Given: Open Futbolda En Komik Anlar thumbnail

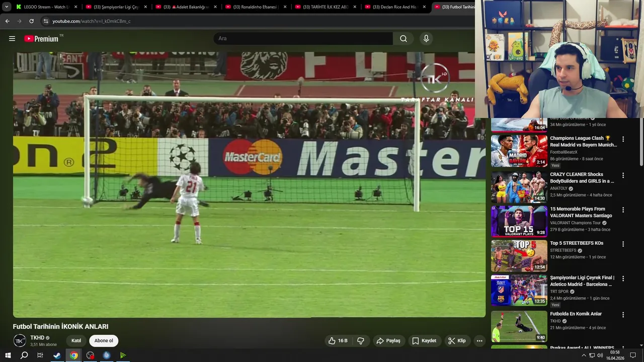Looking at the screenshot, I should (x=519, y=326).
